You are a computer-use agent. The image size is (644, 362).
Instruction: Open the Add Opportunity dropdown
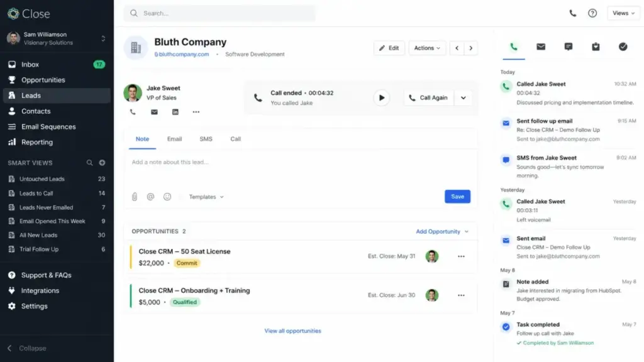(x=442, y=231)
